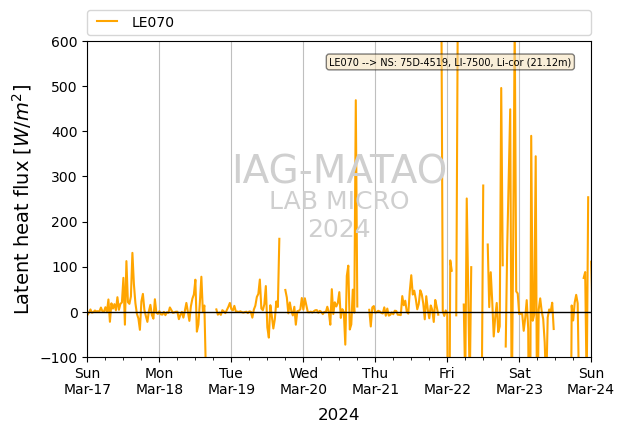Click the y-axis tick label 500

click(x=64, y=87)
